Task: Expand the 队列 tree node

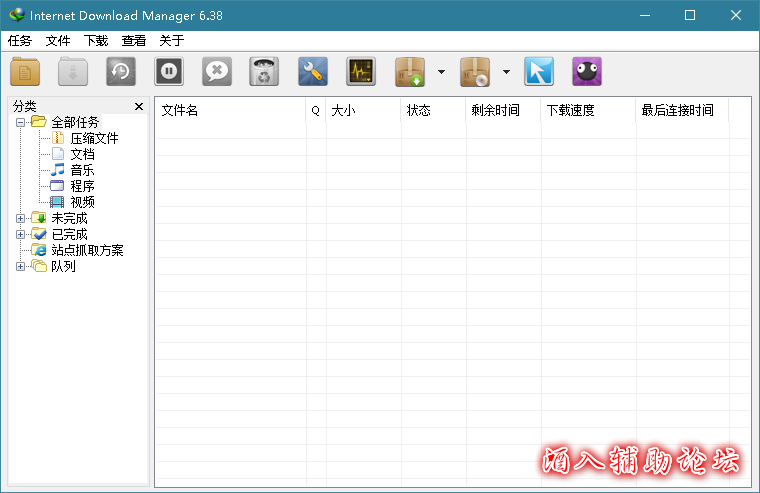Action: coord(21,266)
